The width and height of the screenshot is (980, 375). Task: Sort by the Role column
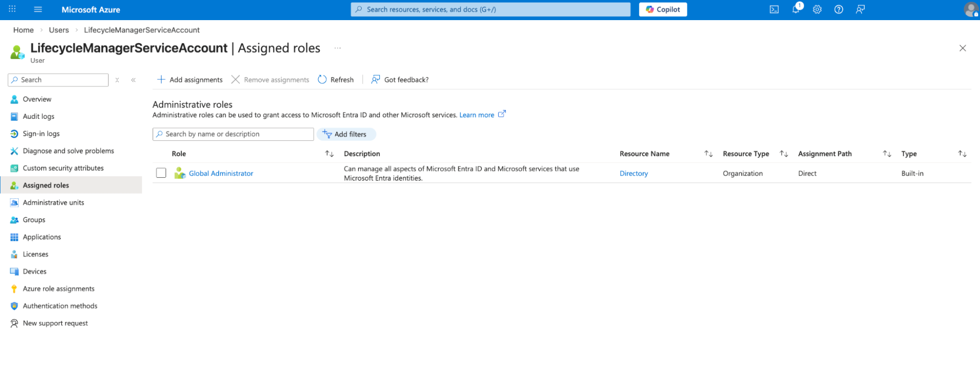(329, 154)
